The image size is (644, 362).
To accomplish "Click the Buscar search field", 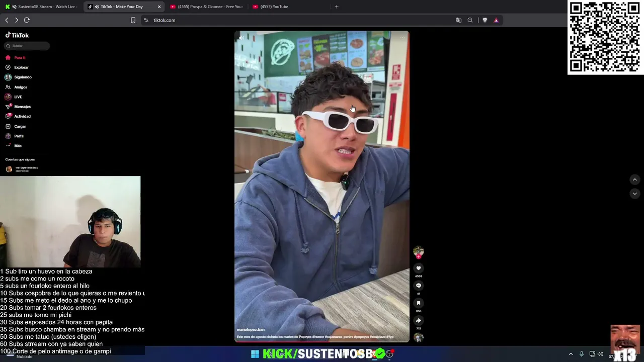I will click(27, 46).
